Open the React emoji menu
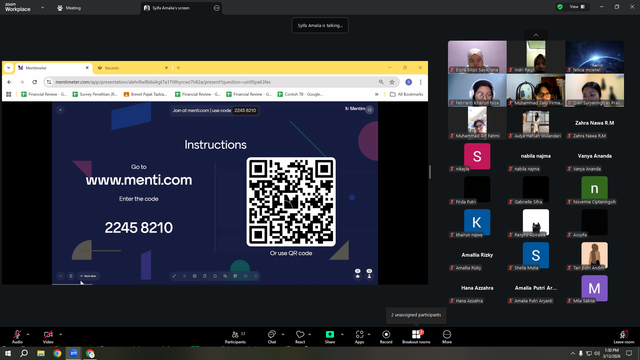The image size is (640, 360). [300, 337]
